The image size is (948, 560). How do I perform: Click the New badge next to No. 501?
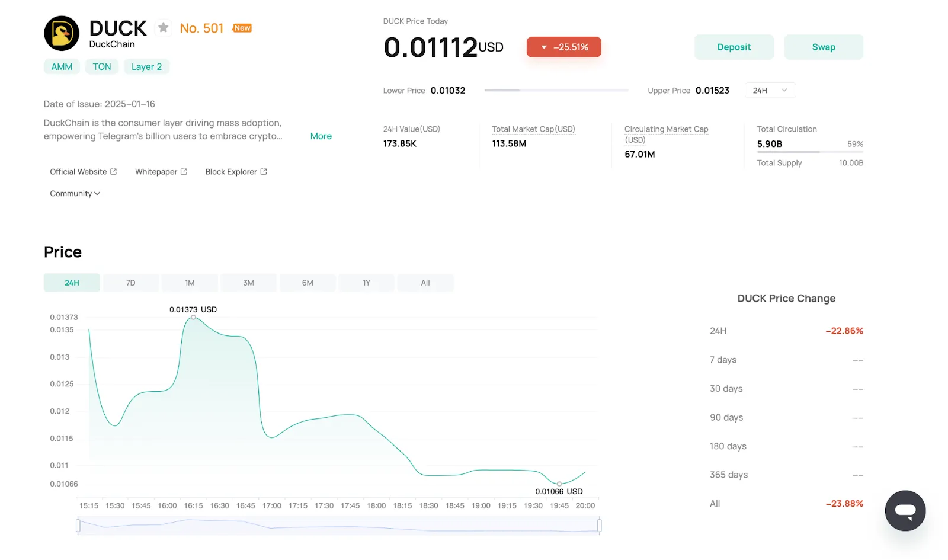point(242,28)
